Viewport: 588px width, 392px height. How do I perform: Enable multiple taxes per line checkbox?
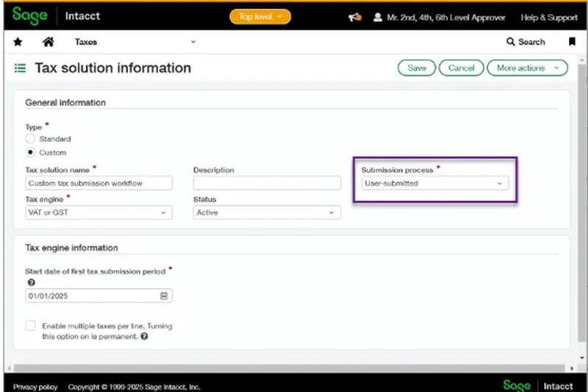coord(31,325)
